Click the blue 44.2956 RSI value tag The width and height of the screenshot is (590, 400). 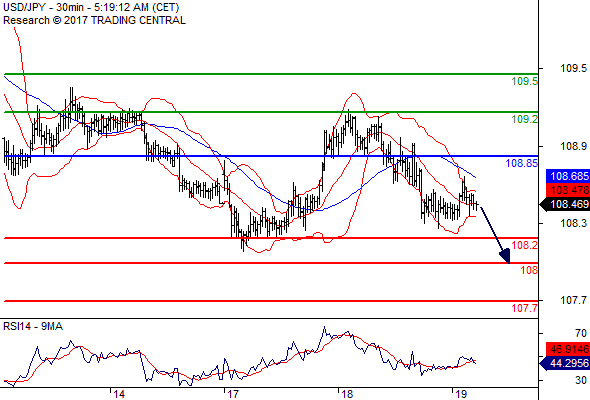click(x=565, y=363)
